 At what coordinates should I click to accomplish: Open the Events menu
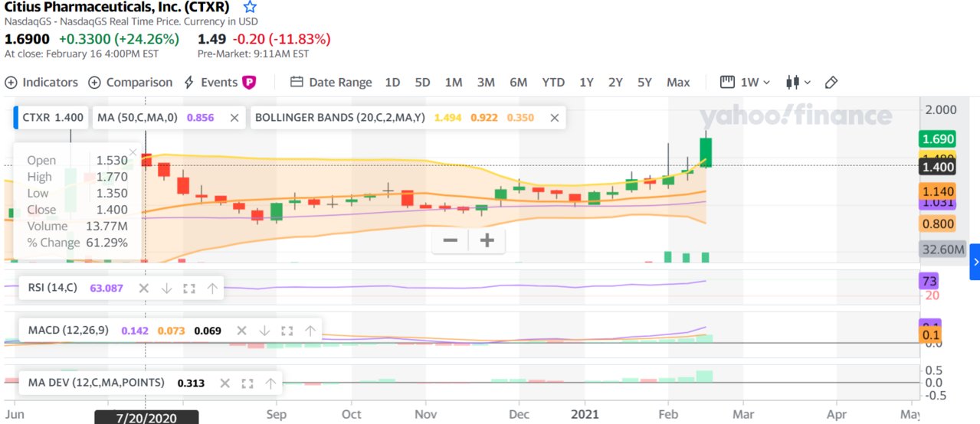pyautogui.click(x=211, y=82)
